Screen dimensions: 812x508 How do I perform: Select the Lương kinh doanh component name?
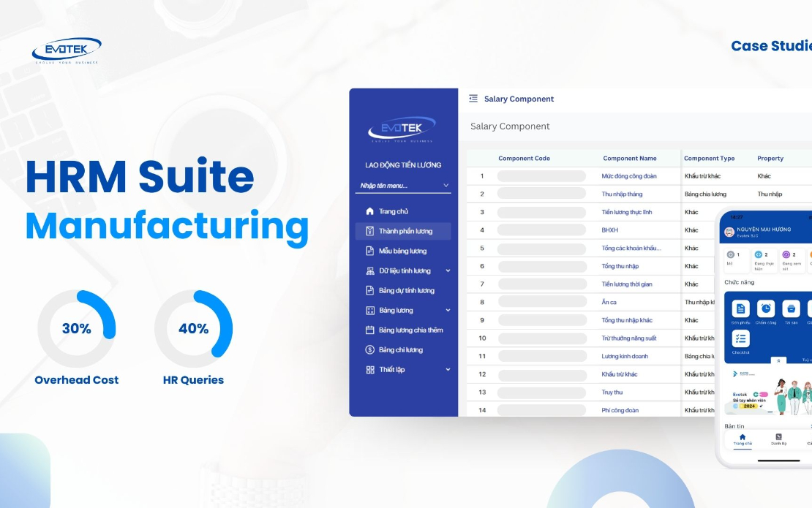coord(625,356)
